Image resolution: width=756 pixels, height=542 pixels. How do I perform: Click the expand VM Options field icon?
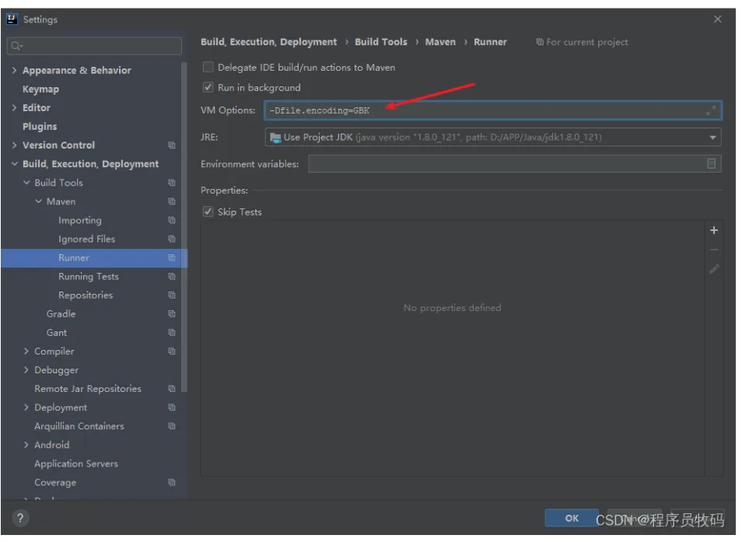pos(711,110)
